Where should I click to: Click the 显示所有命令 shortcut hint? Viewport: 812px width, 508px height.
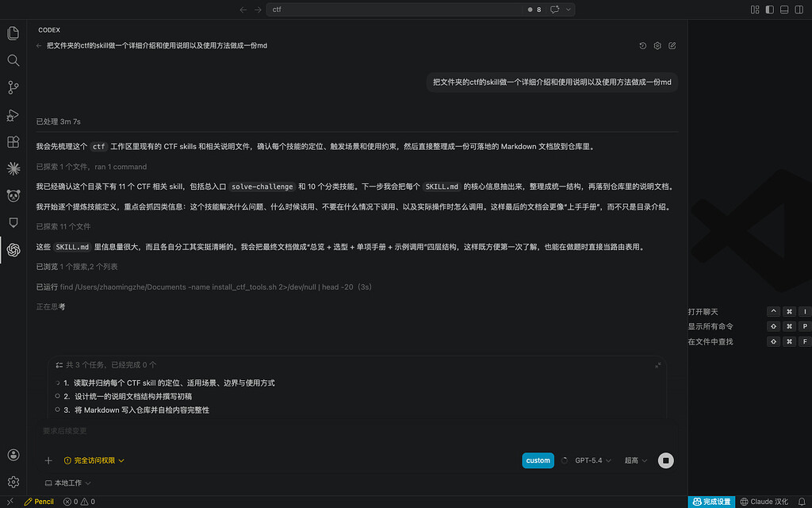(710, 326)
